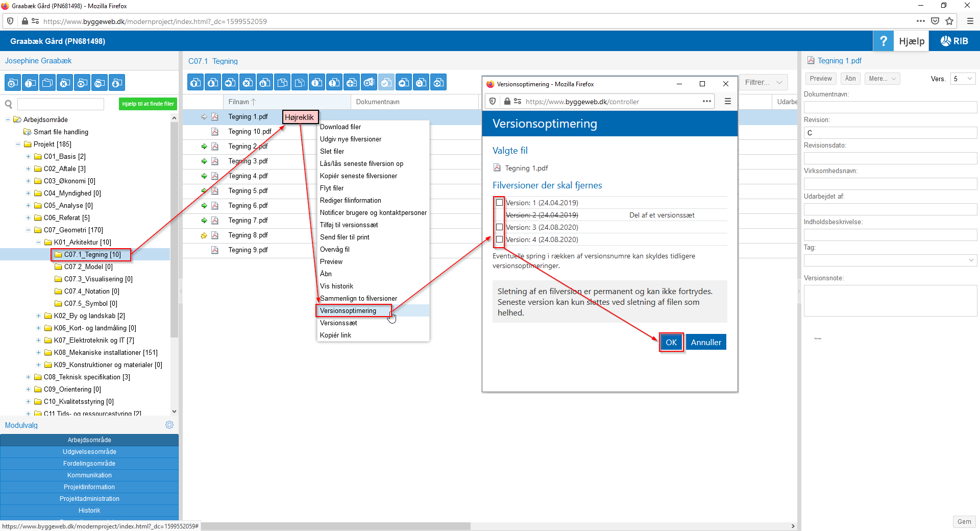Click the download file toolbar icon
Image resolution: width=980 pixels, height=531 pixels.
click(213, 83)
